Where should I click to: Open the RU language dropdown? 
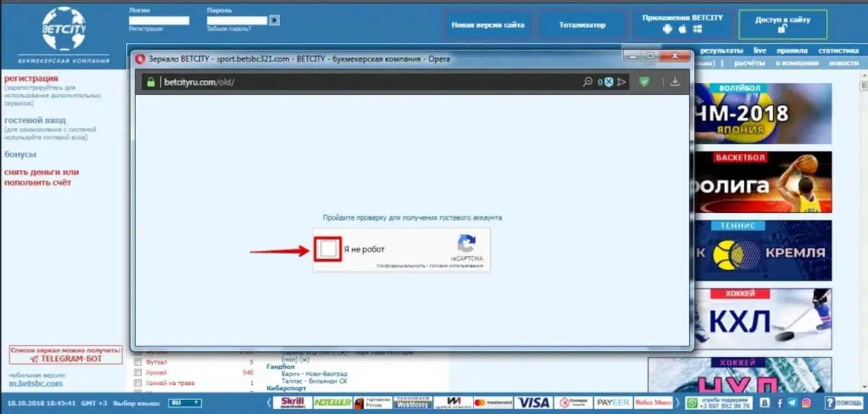pyautogui.click(x=185, y=403)
